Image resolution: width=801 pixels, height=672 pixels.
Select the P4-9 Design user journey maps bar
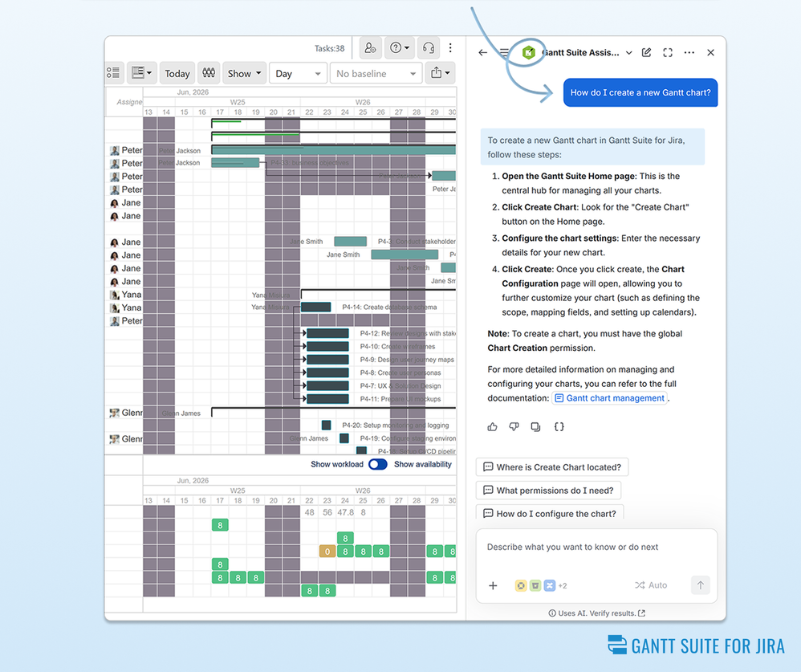coord(328,360)
